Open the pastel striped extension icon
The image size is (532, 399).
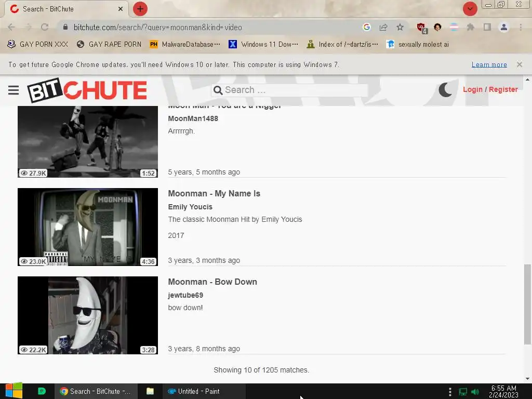coord(454,27)
